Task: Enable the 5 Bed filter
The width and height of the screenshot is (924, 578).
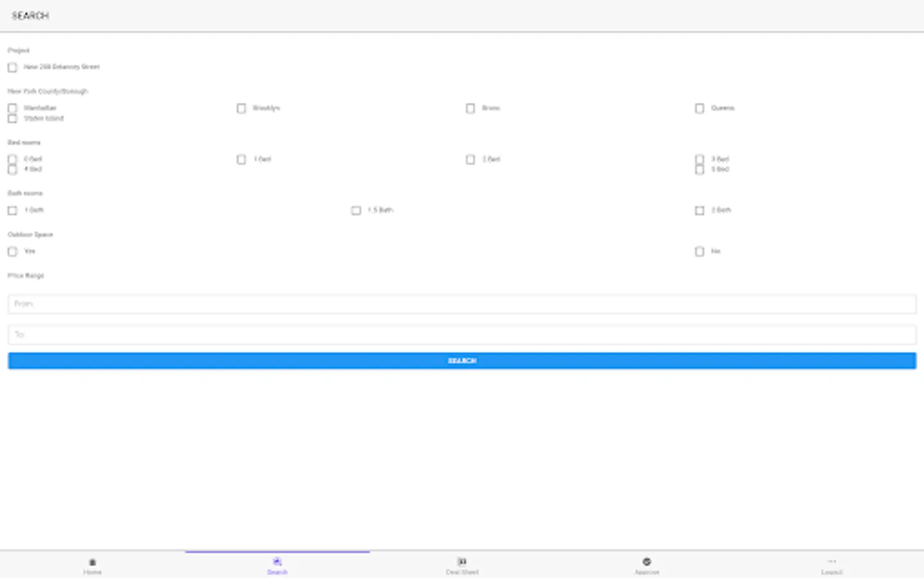Action: (x=699, y=169)
